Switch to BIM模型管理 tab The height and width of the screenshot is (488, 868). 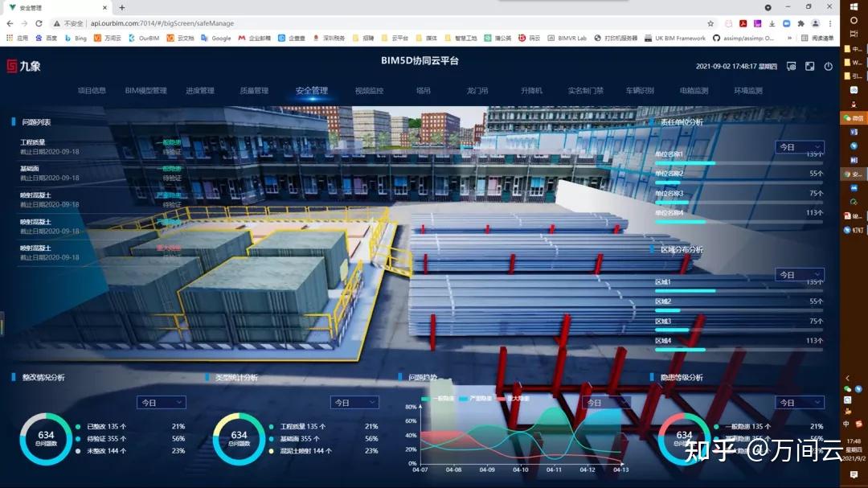(145, 90)
